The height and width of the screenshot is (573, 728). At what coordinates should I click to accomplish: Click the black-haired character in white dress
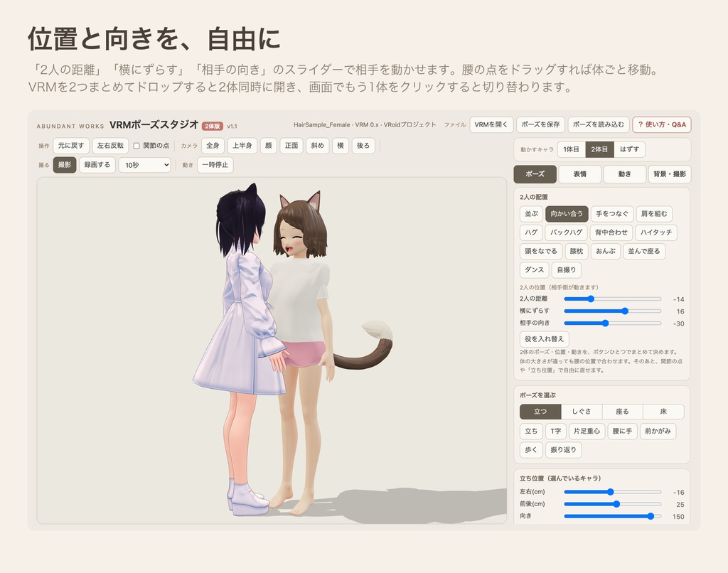click(239, 325)
